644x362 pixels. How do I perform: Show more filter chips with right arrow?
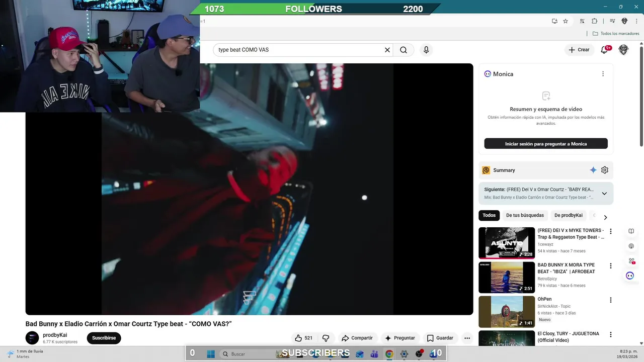pyautogui.click(x=605, y=217)
